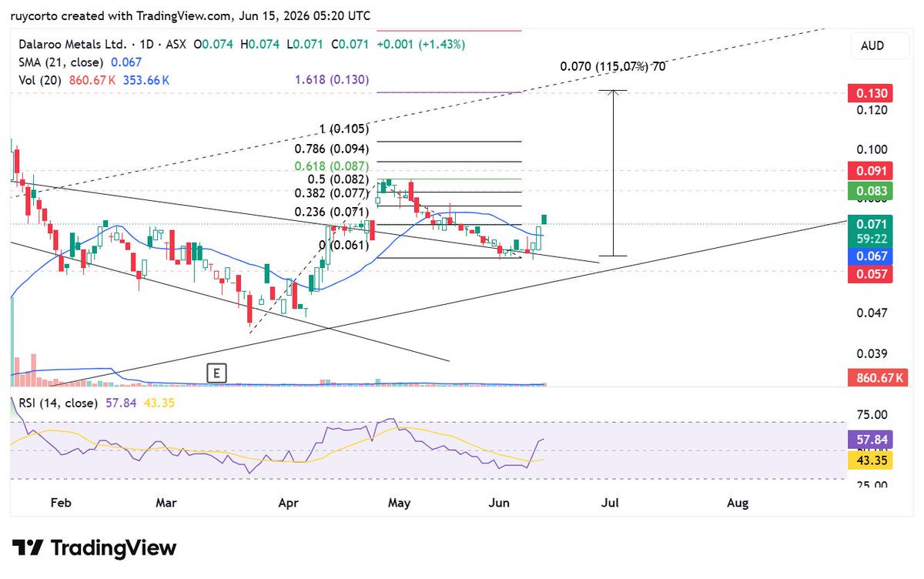The width and height of the screenshot is (924, 579).
Task: Select the 0.236 (0.071) Fibonacci level label
Action: click(333, 212)
